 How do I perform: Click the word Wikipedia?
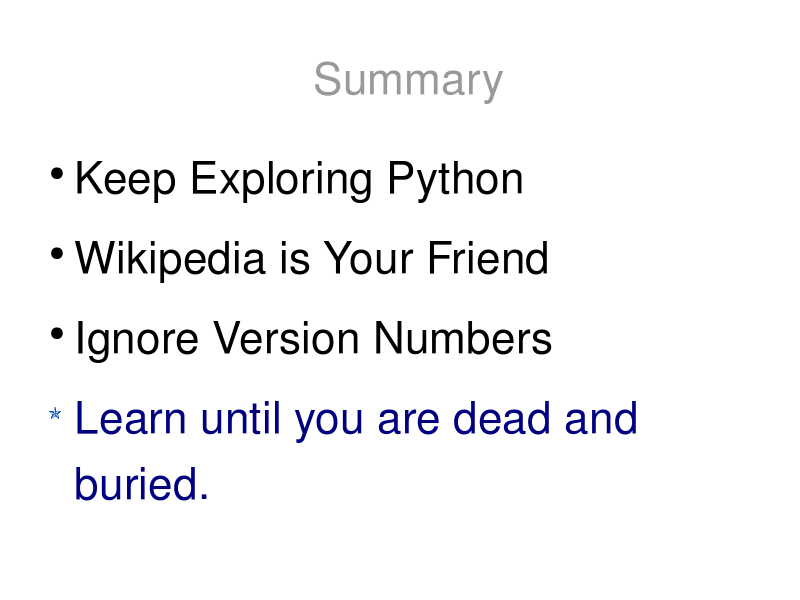click(x=170, y=260)
